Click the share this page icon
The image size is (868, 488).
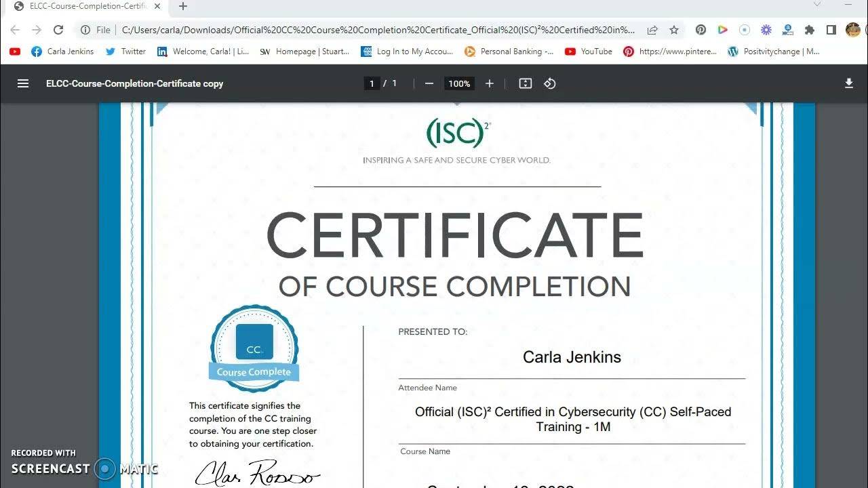click(x=652, y=30)
